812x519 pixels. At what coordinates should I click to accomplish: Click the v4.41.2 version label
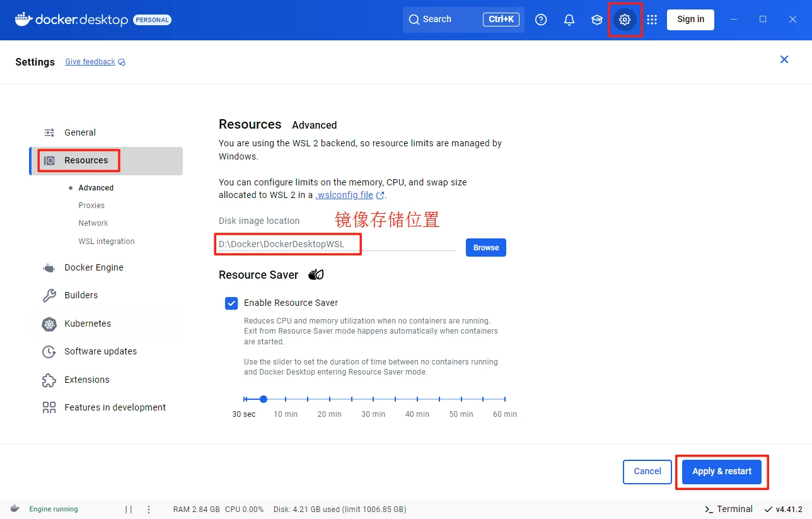pos(789,510)
